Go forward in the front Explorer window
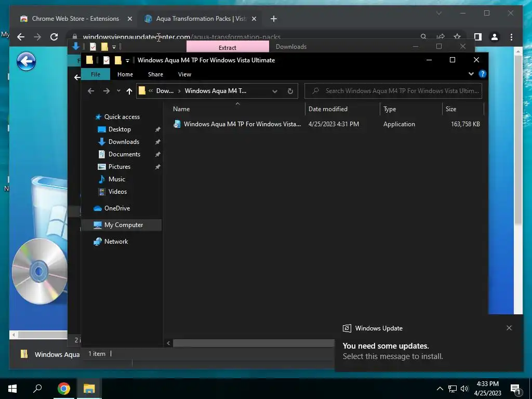This screenshot has width=532, height=399. click(x=106, y=91)
